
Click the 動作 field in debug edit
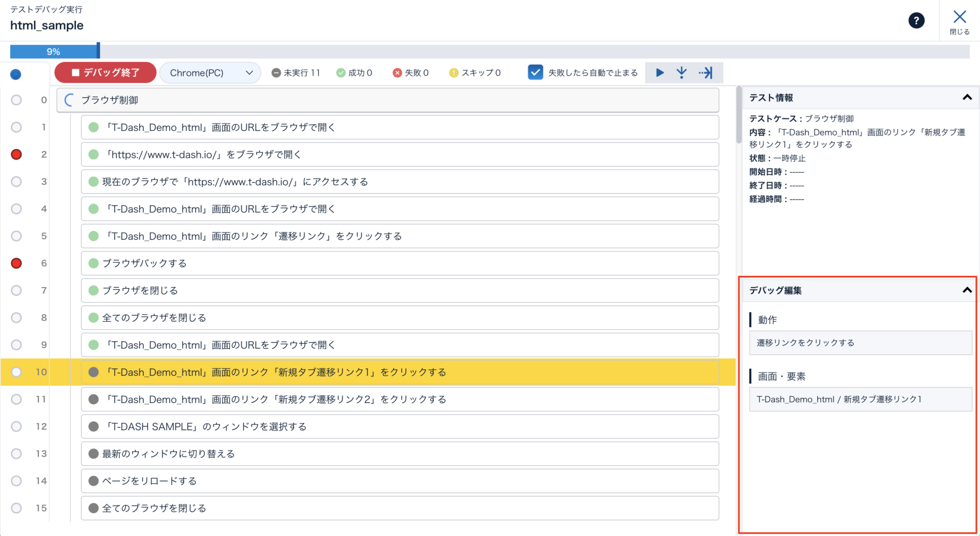pyautogui.click(x=860, y=343)
